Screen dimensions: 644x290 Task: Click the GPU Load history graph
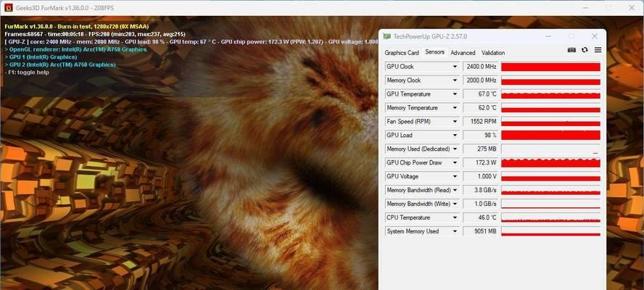[x=550, y=135]
